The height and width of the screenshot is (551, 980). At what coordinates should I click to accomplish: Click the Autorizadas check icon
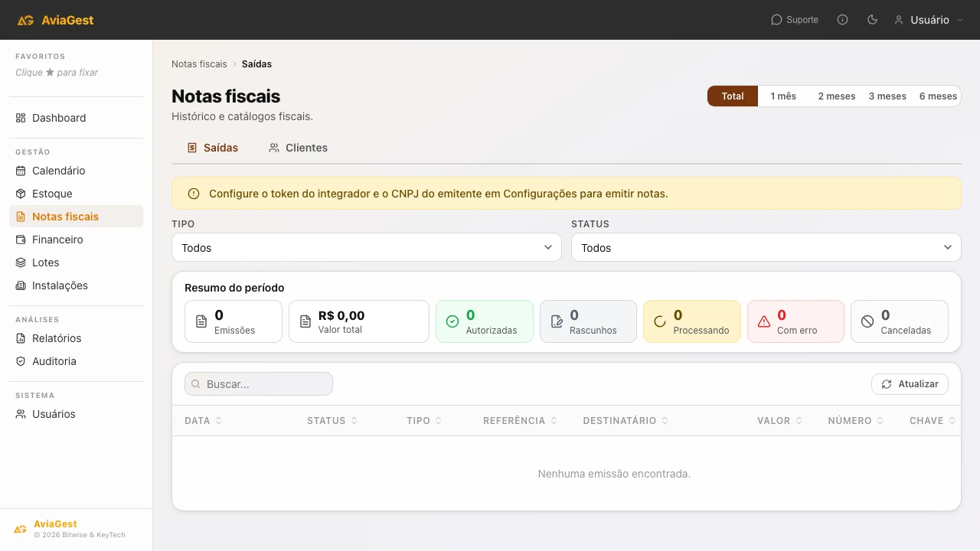(452, 321)
